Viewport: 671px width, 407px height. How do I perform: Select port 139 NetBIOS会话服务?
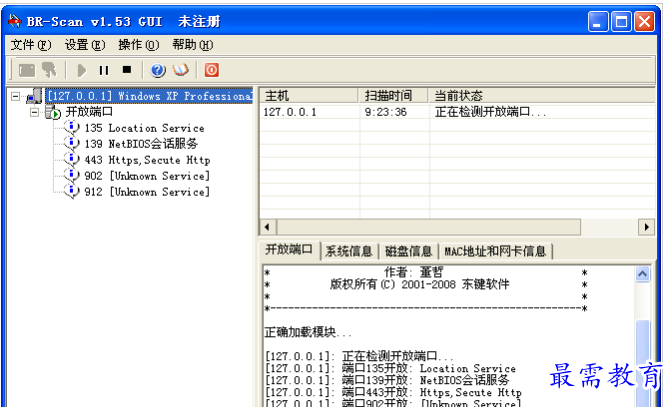pyautogui.click(x=141, y=144)
